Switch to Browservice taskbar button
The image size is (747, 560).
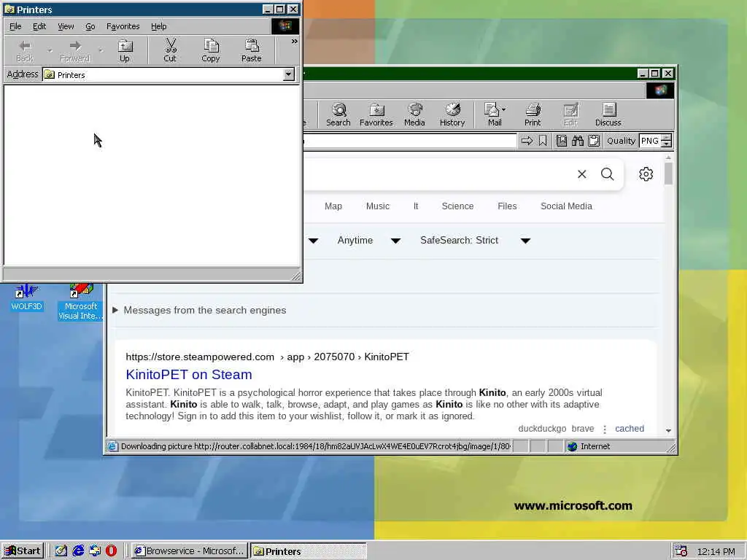click(190, 551)
